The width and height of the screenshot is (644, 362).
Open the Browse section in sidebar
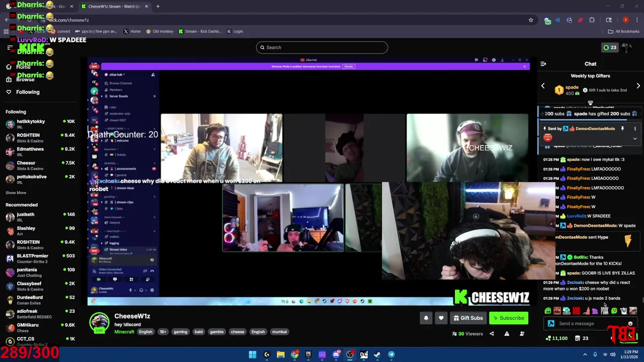pos(21,79)
